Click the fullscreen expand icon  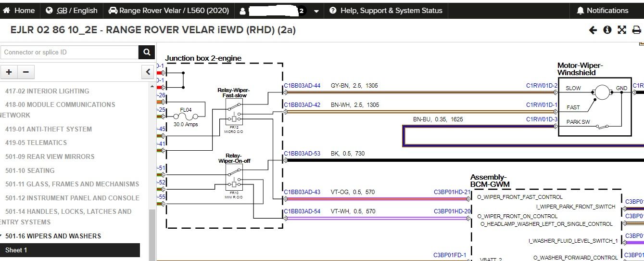(622, 30)
